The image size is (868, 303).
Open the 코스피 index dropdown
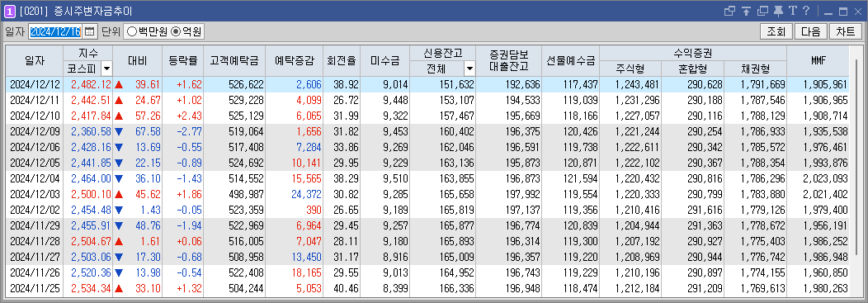pyautogui.click(x=106, y=69)
